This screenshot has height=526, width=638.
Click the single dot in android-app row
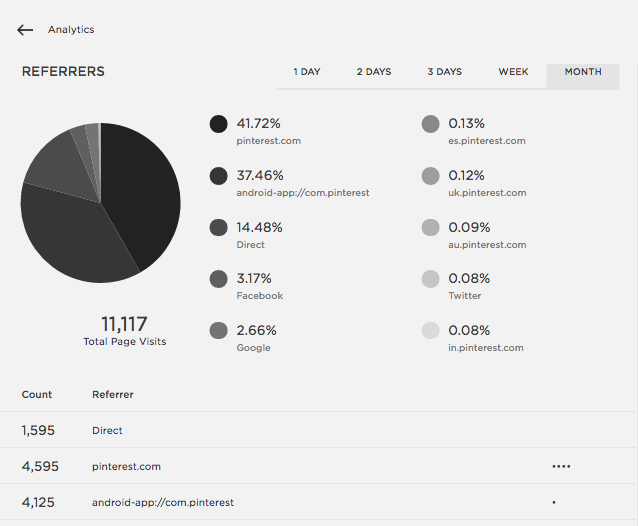[x=554, y=502]
